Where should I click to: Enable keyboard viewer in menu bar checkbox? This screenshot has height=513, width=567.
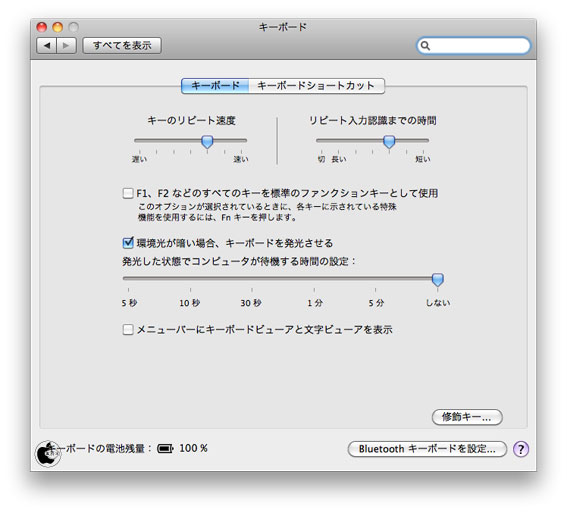128,329
